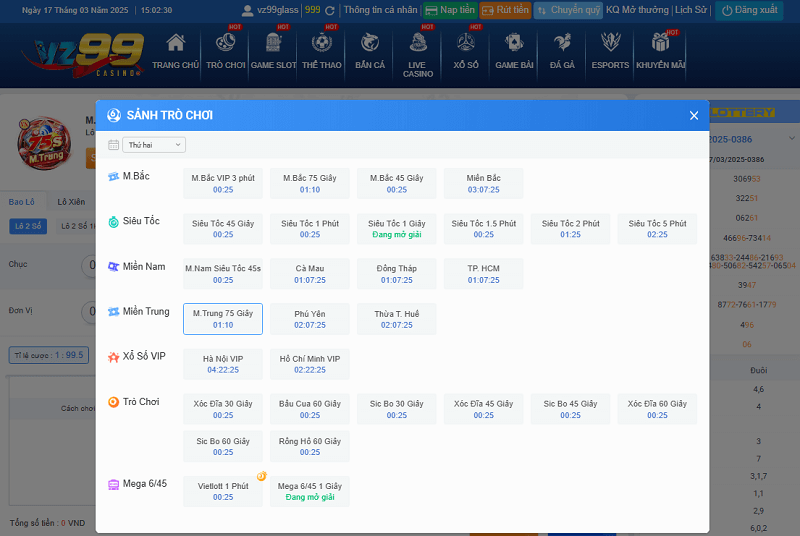Open Thông tin cá nhân link
The width and height of the screenshot is (800, 536).
point(380,10)
